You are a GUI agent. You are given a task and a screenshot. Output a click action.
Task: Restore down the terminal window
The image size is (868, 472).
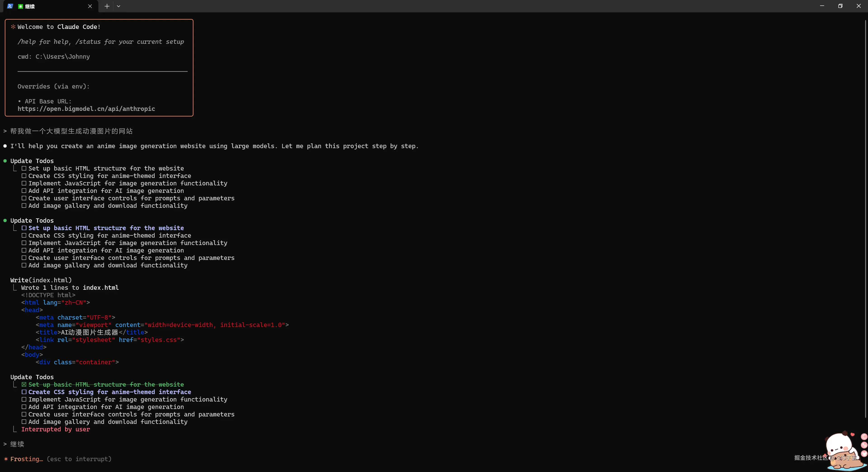[x=840, y=6]
